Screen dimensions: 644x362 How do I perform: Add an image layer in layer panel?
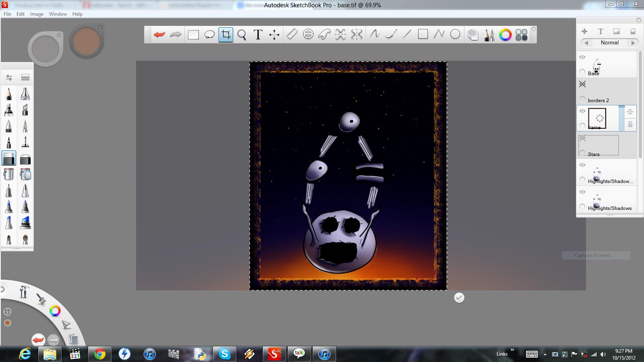(x=617, y=31)
